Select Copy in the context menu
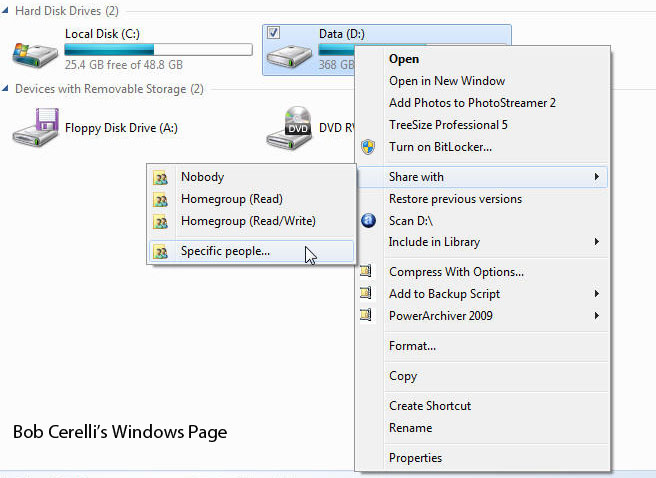656x478 pixels. [x=483, y=376]
